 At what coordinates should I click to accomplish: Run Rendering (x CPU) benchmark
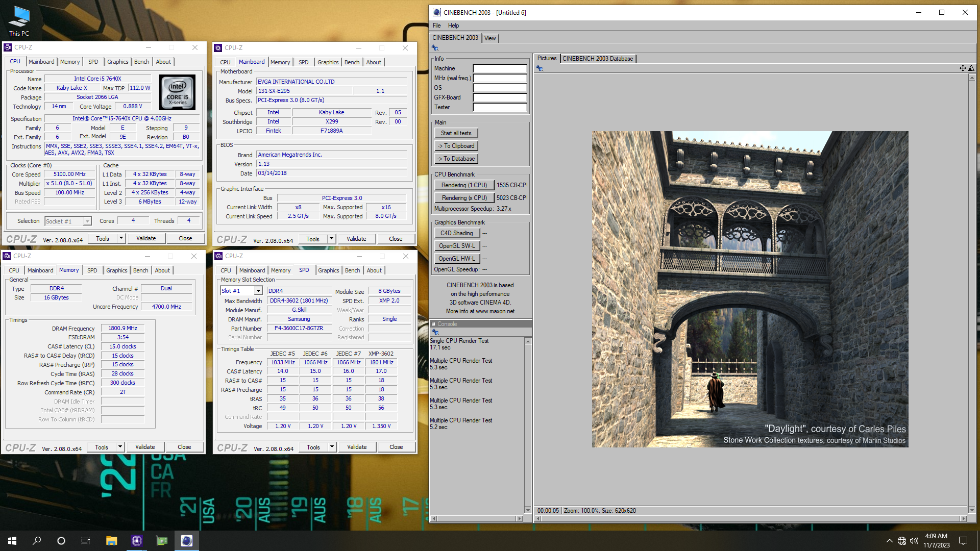(464, 198)
